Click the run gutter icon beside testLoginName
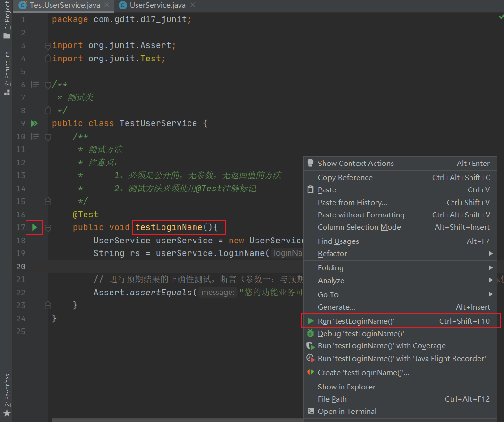The width and height of the screenshot is (504, 422). (34, 227)
